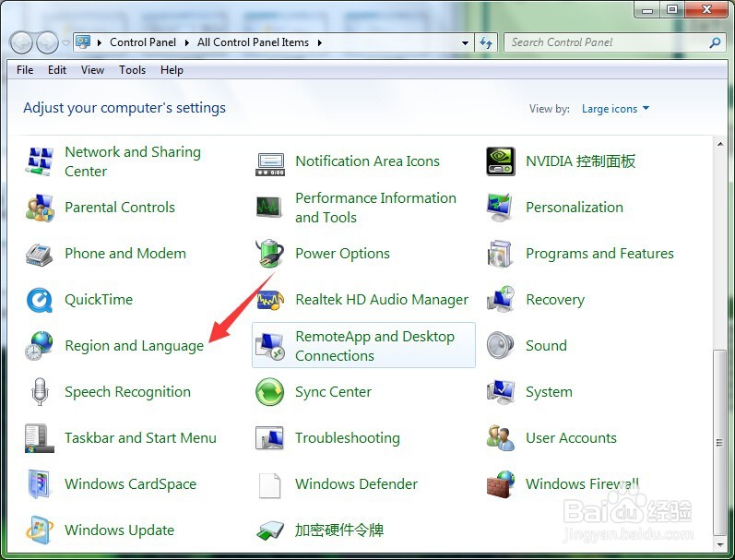Open the NVIDIA 控制面板 icon
Image resolution: width=735 pixels, height=560 pixels.
pos(501,161)
